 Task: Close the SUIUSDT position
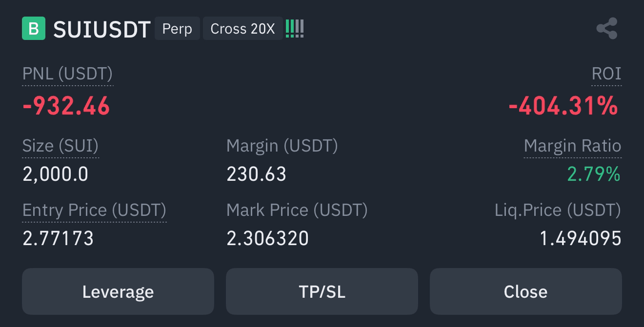526,291
